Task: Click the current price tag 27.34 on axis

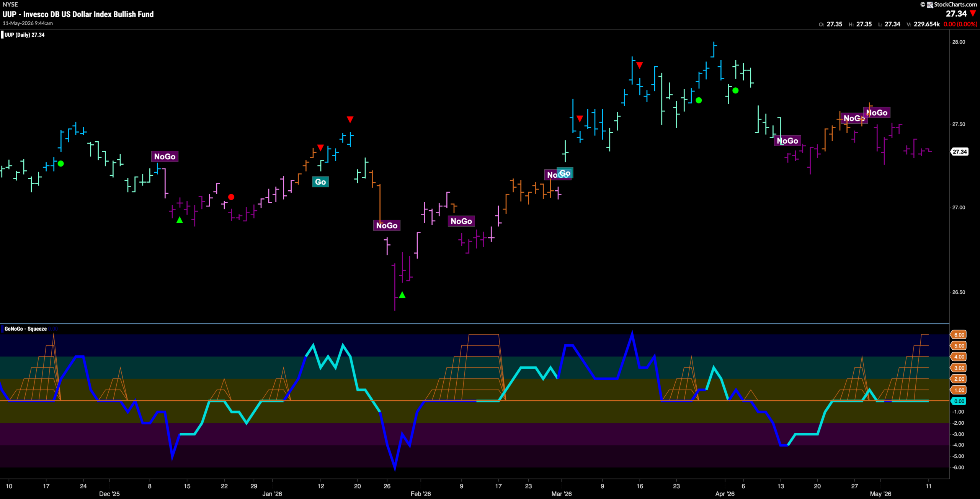Action: [x=960, y=152]
